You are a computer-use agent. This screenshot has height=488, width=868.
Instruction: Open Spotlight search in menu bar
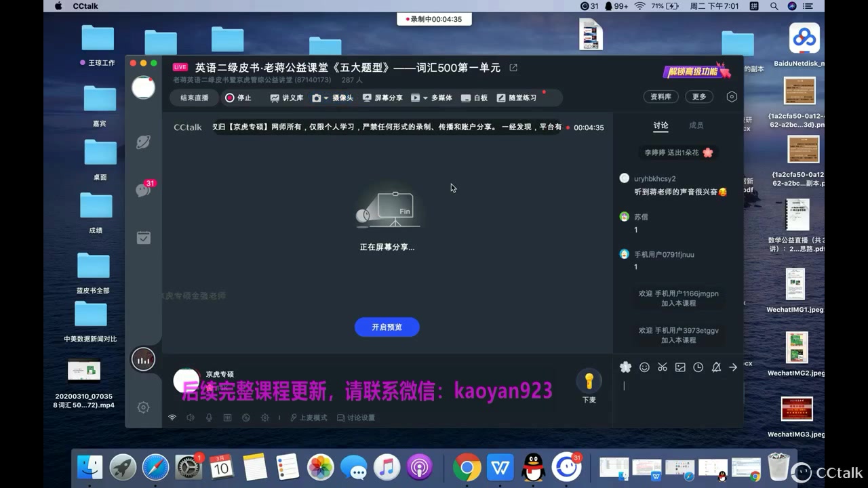(x=774, y=6)
